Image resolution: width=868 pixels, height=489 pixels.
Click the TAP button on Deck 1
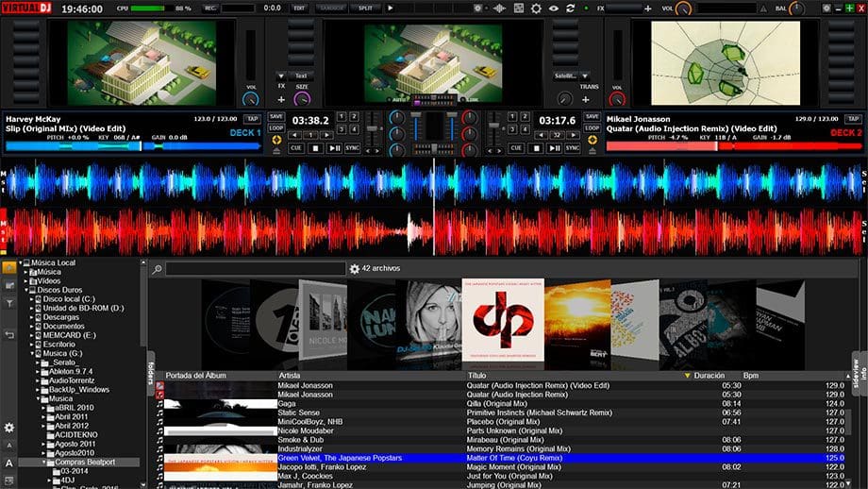tap(253, 119)
